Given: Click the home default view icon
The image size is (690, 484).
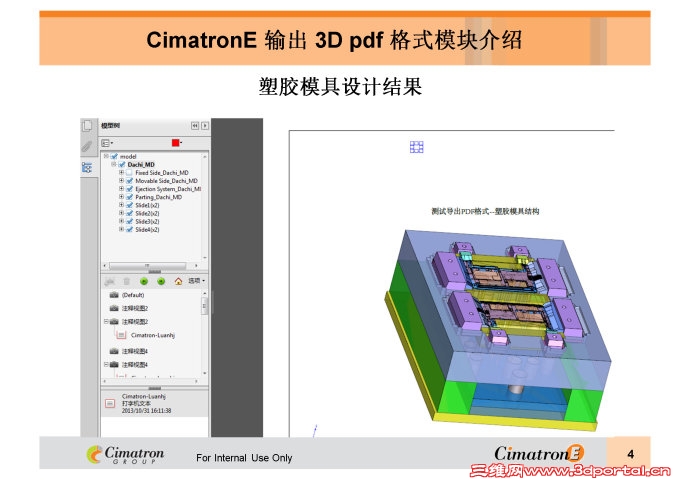Looking at the screenshot, I should coord(178,281).
